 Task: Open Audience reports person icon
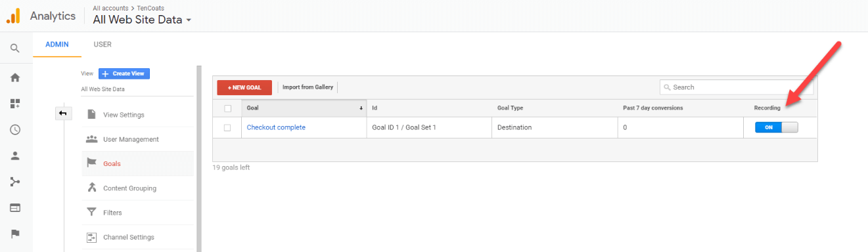[x=14, y=156]
